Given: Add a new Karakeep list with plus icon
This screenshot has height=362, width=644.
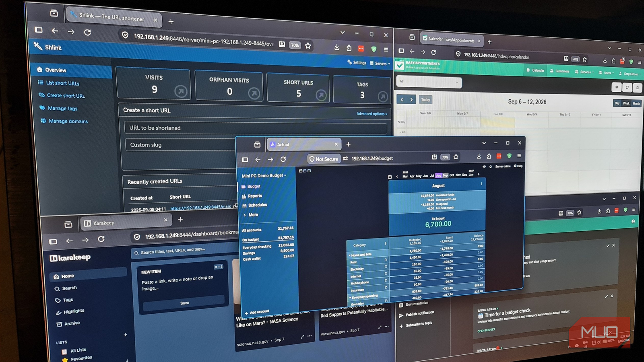Looking at the screenshot, I should pyautogui.click(x=125, y=335).
